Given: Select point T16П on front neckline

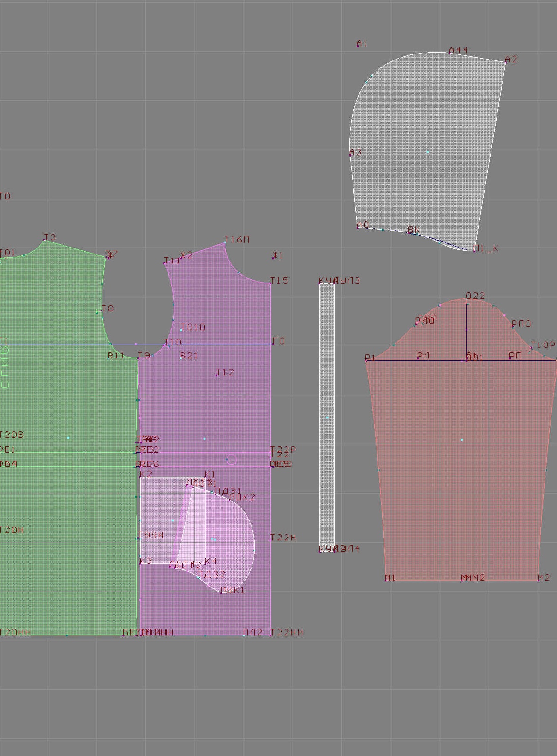Looking at the screenshot, I should pos(225,242).
